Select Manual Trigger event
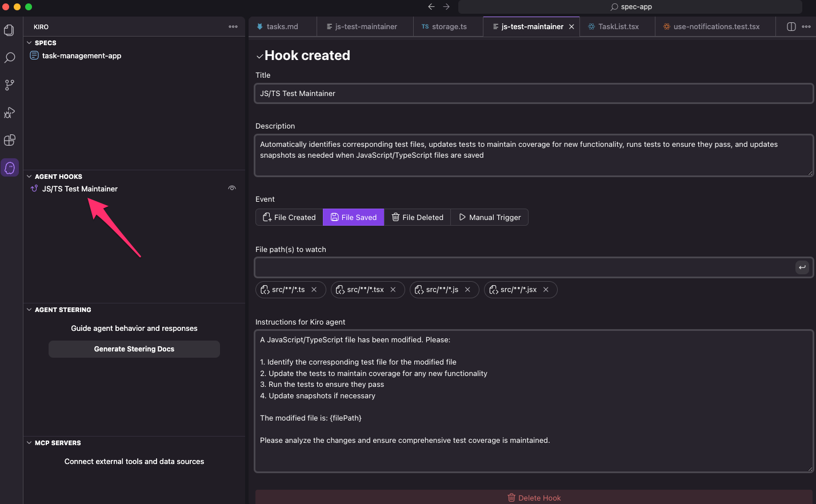816x504 pixels. [x=490, y=217]
